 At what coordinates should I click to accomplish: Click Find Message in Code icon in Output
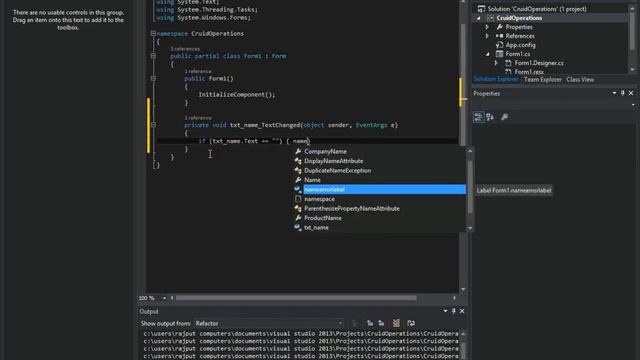point(356,323)
